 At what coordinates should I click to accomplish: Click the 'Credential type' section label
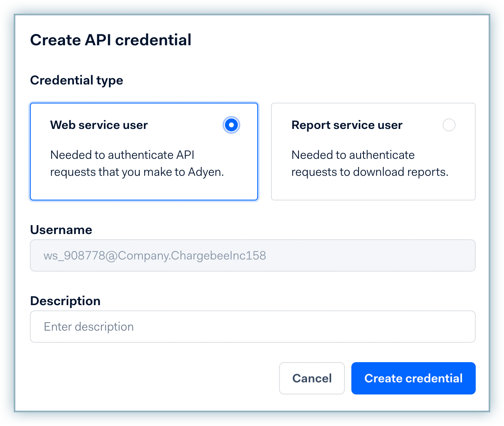pos(76,80)
